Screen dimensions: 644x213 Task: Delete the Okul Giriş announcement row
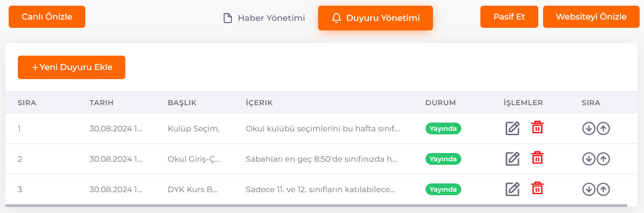[x=537, y=158]
